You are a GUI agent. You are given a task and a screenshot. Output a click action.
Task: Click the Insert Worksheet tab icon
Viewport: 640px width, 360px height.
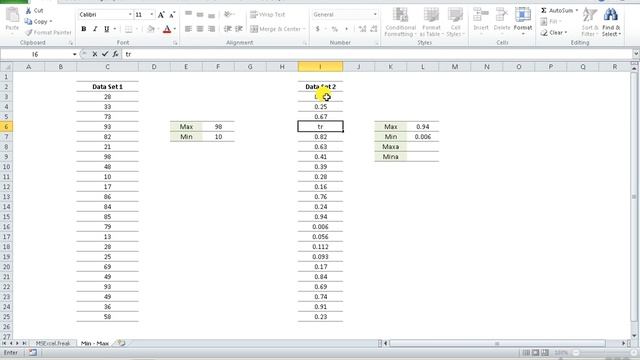pyautogui.click(x=121, y=343)
